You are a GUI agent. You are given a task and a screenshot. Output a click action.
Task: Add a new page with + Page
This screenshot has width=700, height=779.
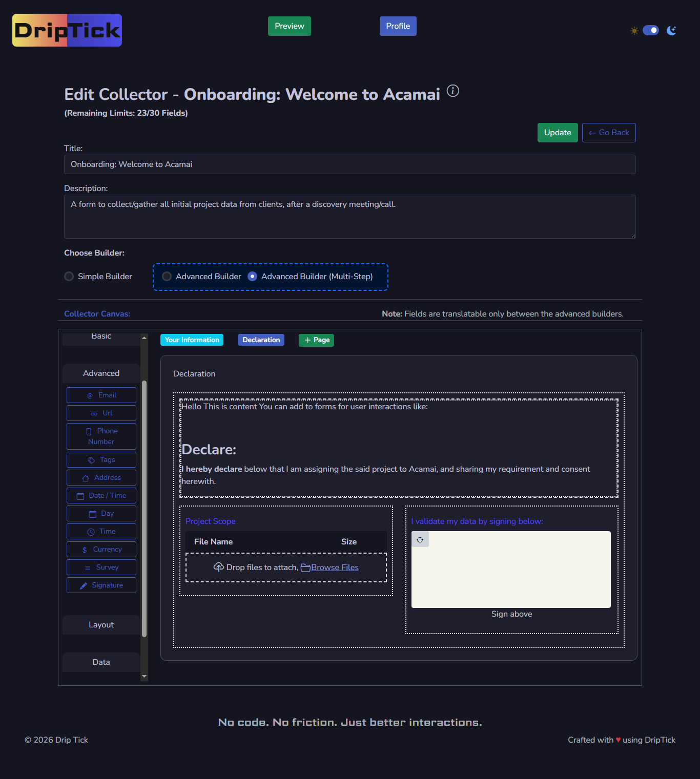317,340
